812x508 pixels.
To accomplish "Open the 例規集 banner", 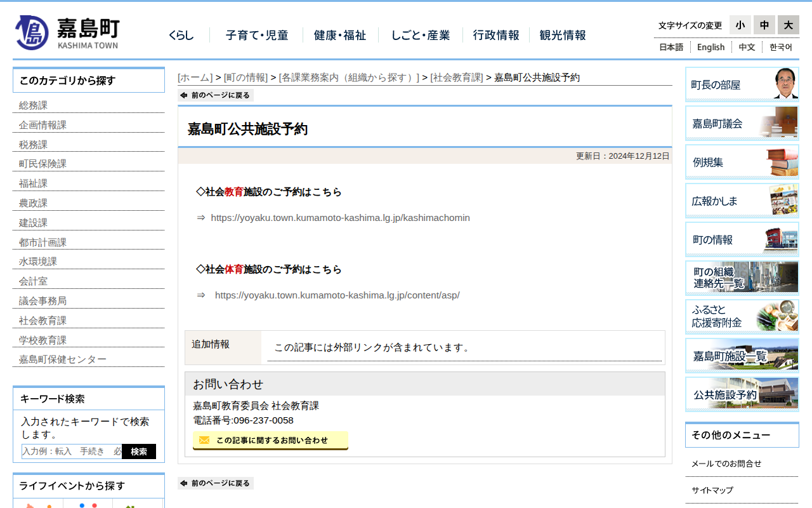I will (741, 161).
